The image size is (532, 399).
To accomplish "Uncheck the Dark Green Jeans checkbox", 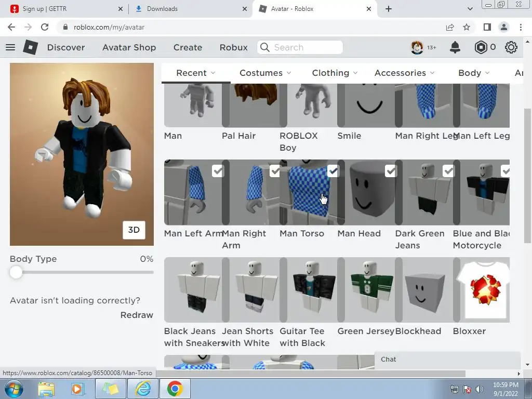I will 448,170.
